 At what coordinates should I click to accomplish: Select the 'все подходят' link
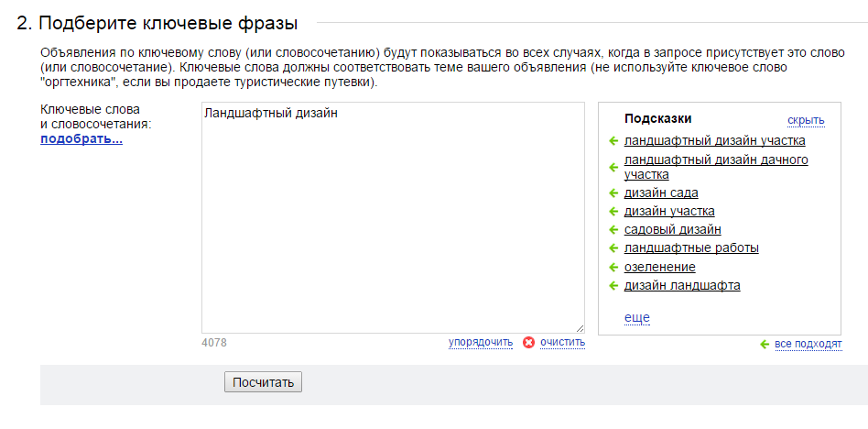(808, 344)
